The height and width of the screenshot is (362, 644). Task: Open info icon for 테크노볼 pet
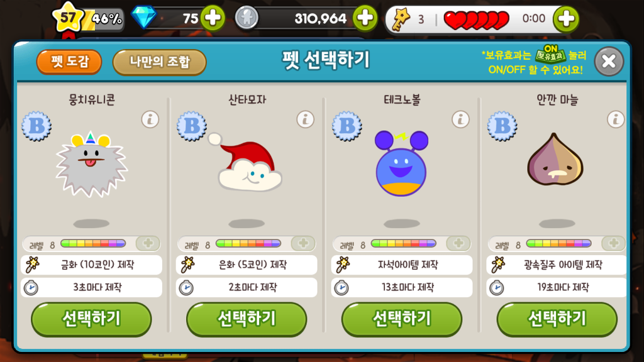pyautogui.click(x=460, y=119)
